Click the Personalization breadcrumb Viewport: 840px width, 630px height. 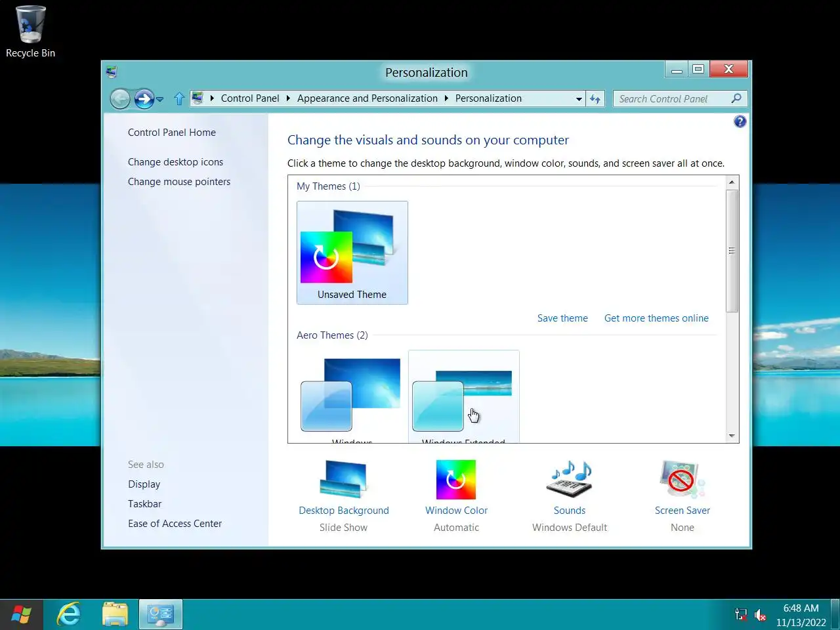(488, 98)
